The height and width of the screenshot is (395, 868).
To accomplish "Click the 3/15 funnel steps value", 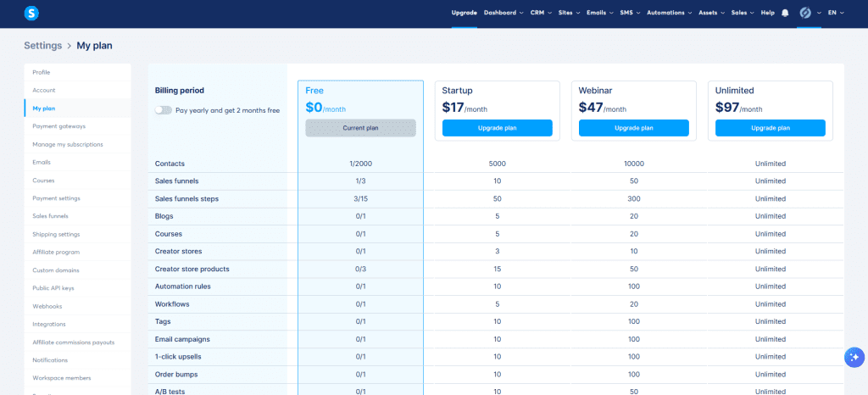I will click(361, 198).
